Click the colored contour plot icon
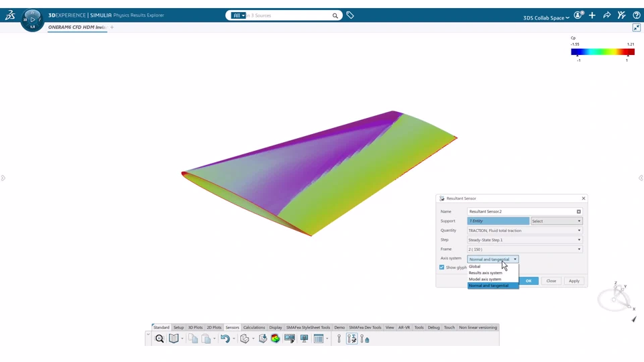Screen dimensions: 644x362 (276, 339)
